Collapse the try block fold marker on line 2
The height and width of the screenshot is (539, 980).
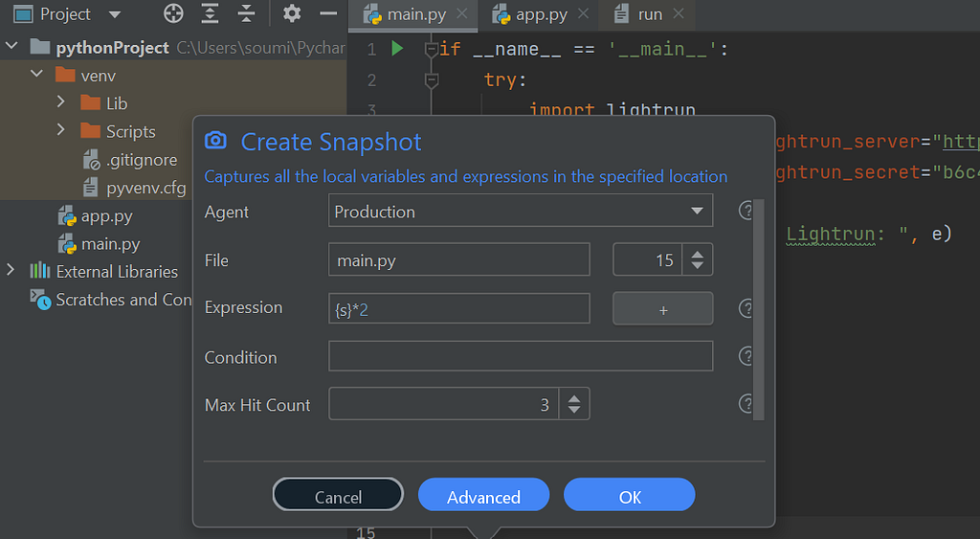tap(432, 80)
